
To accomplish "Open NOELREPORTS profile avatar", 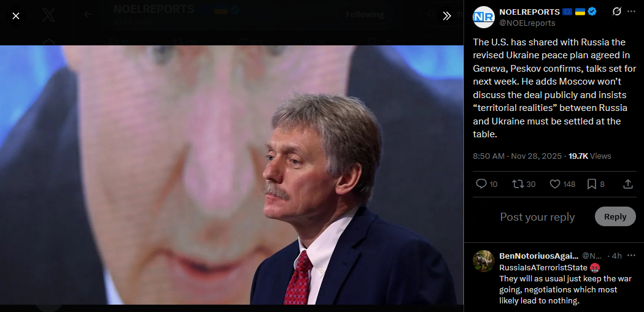I will point(483,17).
